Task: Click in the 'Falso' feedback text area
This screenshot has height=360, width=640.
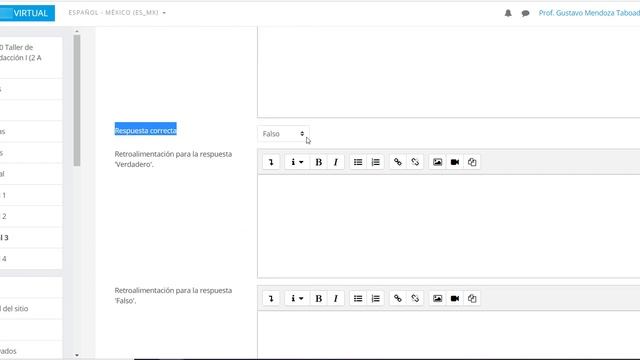Action: pyautogui.click(x=449, y=335)
